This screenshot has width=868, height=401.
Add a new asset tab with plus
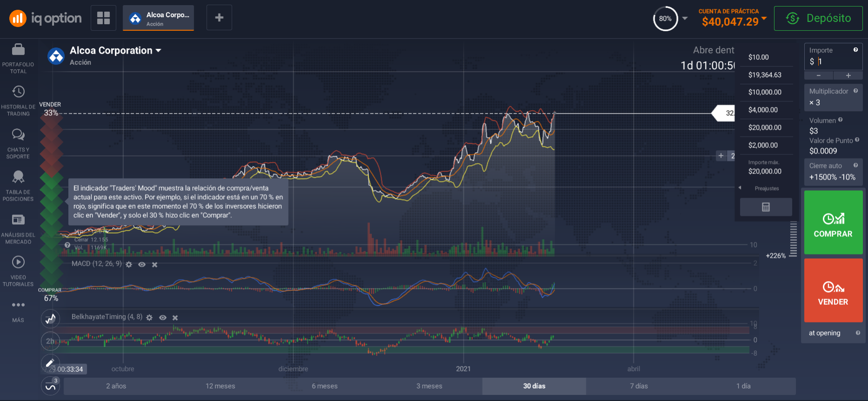point(219,18)
